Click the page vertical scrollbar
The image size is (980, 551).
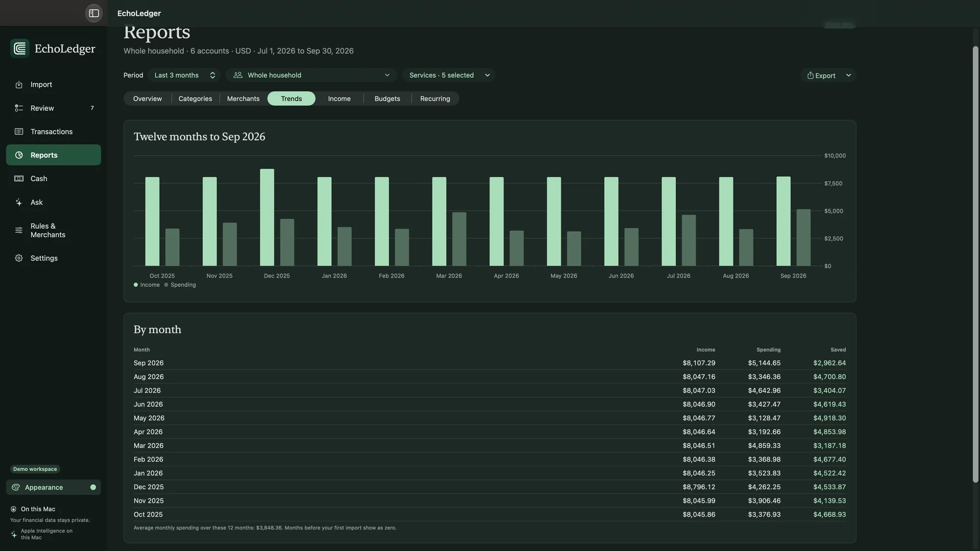975,264
